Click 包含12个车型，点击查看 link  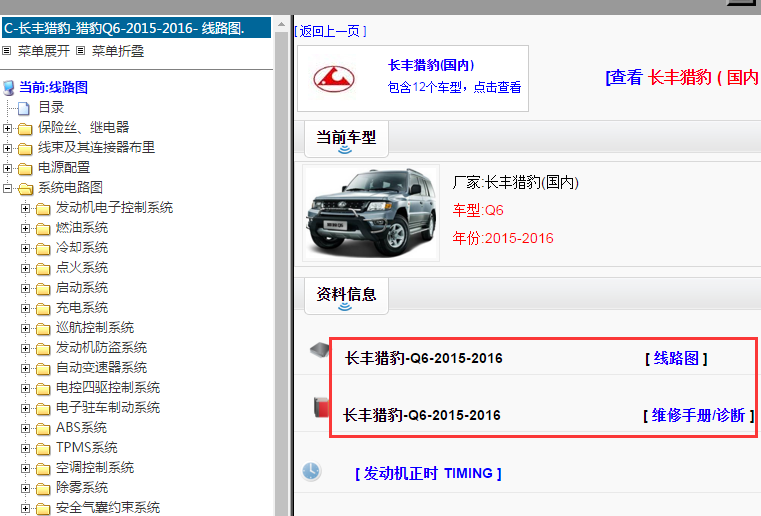(x=454, y=87)
